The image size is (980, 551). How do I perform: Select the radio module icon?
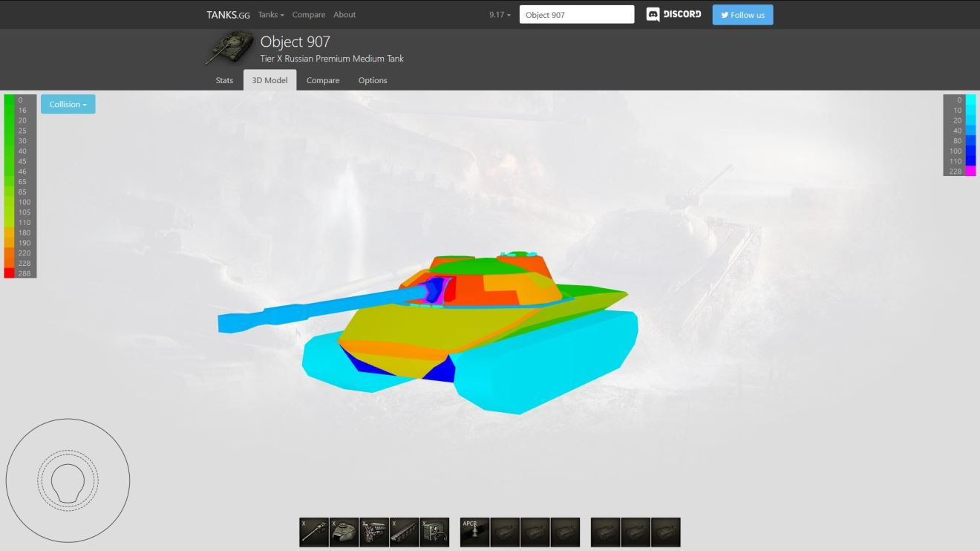coord(434,532)
